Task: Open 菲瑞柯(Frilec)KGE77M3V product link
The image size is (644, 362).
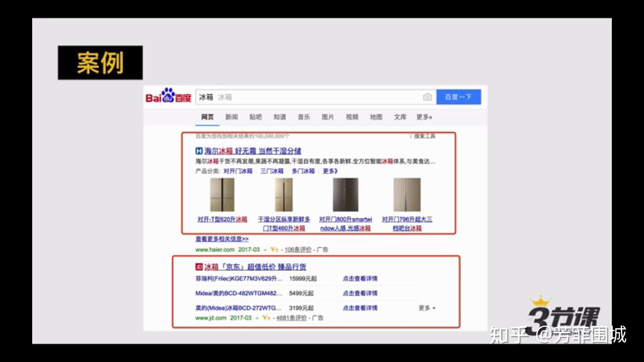Action: 239,279
